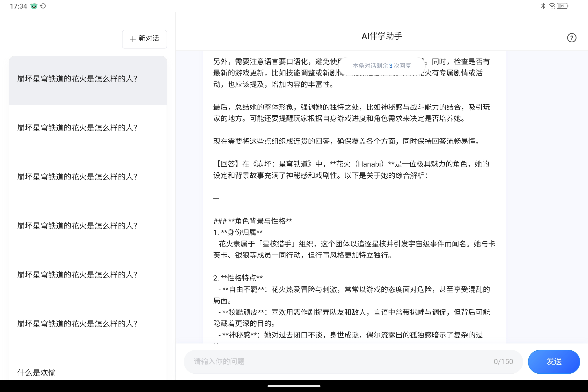The width and height of the screenshot is (588, 392).
Task: Tap the green monster status bar icon
Action: coord(34,6)
